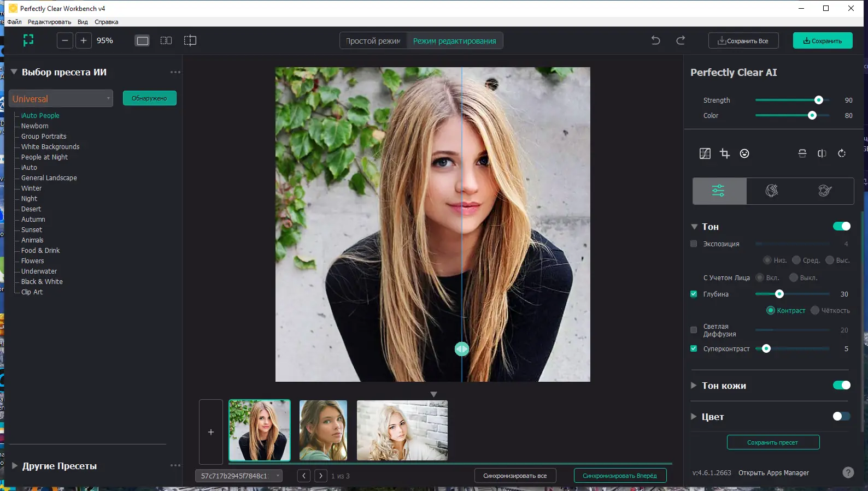Go to the previous image arrow
This screenshot has height=491, width=868.
pos(304,476)
